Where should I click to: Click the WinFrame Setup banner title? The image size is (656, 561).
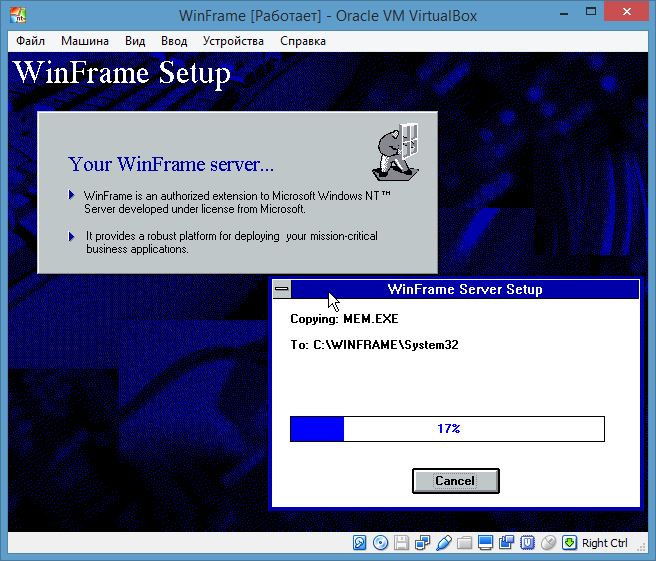pyautogui.click(x=122, y=73)
